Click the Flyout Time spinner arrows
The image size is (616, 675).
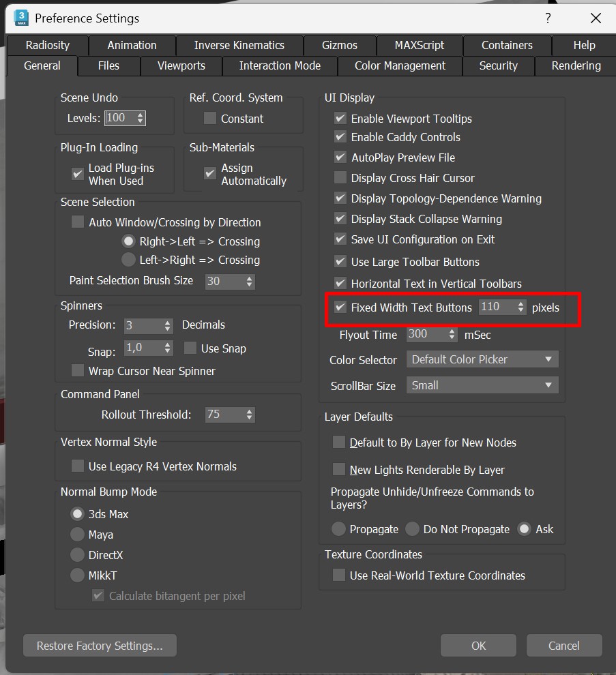click(452, 335)
